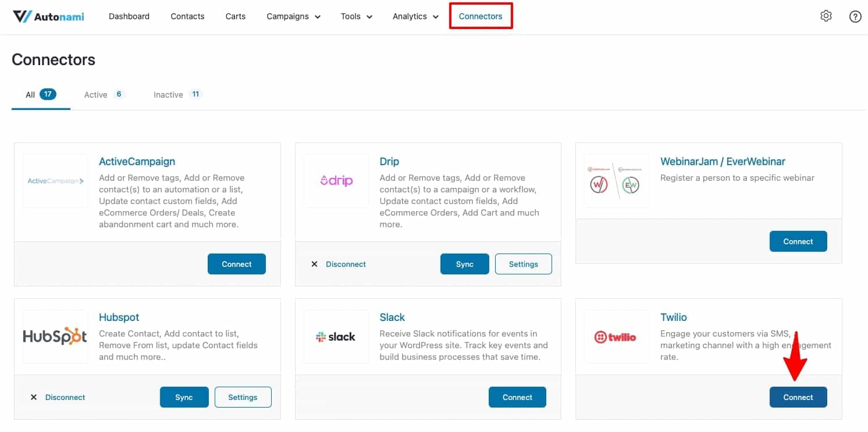
Task: Connect the ActiveCampaign connector
Action: coord(237,264)
